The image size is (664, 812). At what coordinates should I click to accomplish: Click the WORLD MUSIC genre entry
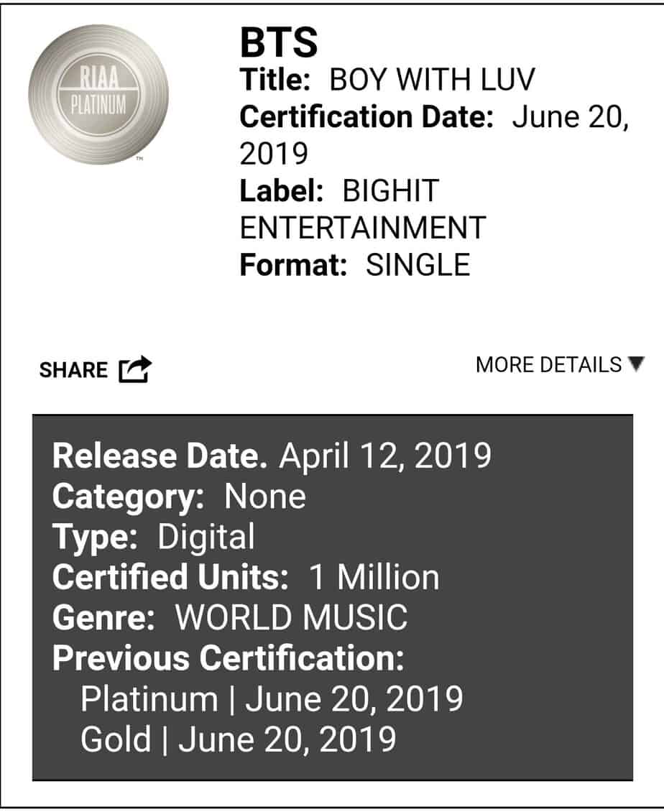pos(291,617)
